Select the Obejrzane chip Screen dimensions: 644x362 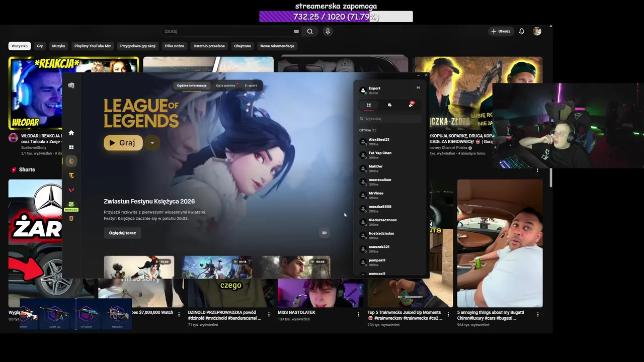tap(243, 46)
